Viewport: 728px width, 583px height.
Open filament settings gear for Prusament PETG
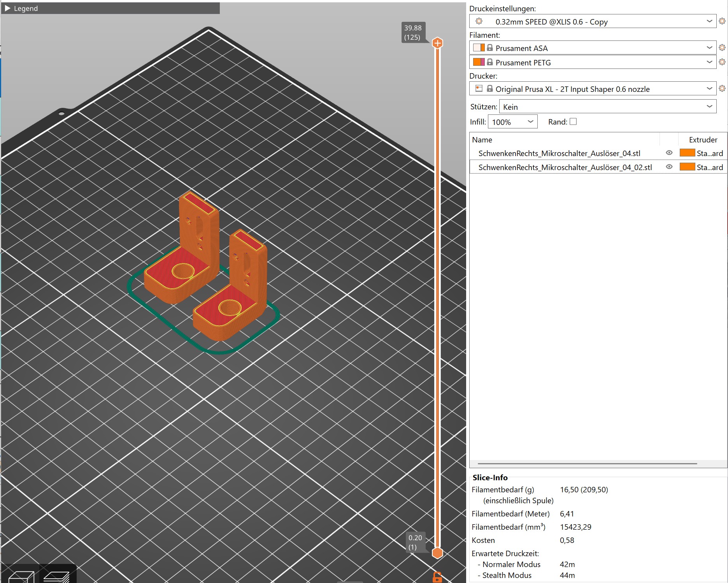[x=722, y=62]
